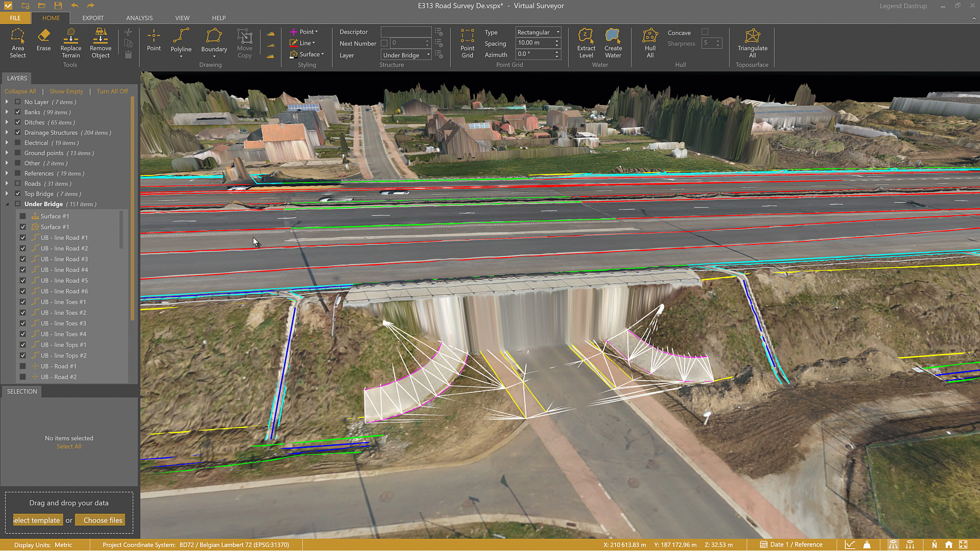980x551 pixels.
Task: Uncheck the Banks layer visibility
Action: [x=17, y=112]
